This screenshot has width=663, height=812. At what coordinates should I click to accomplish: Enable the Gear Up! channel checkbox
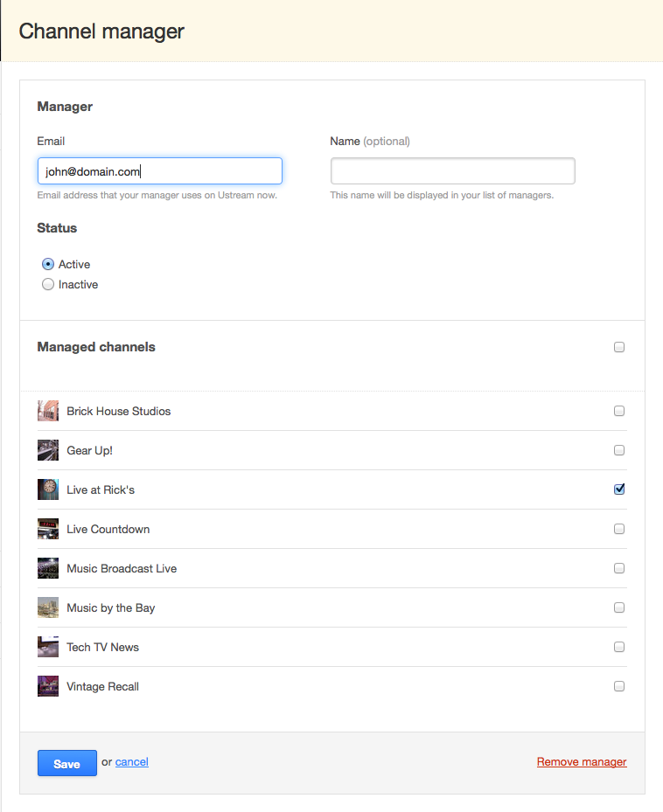(x=619, y=450)
